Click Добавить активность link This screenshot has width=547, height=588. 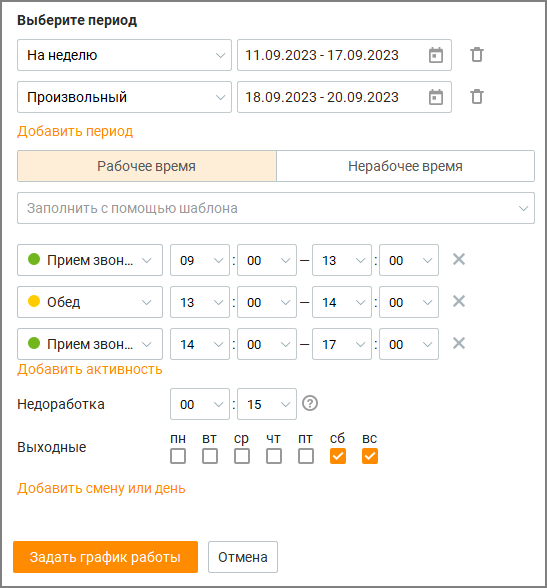point(90,369)
